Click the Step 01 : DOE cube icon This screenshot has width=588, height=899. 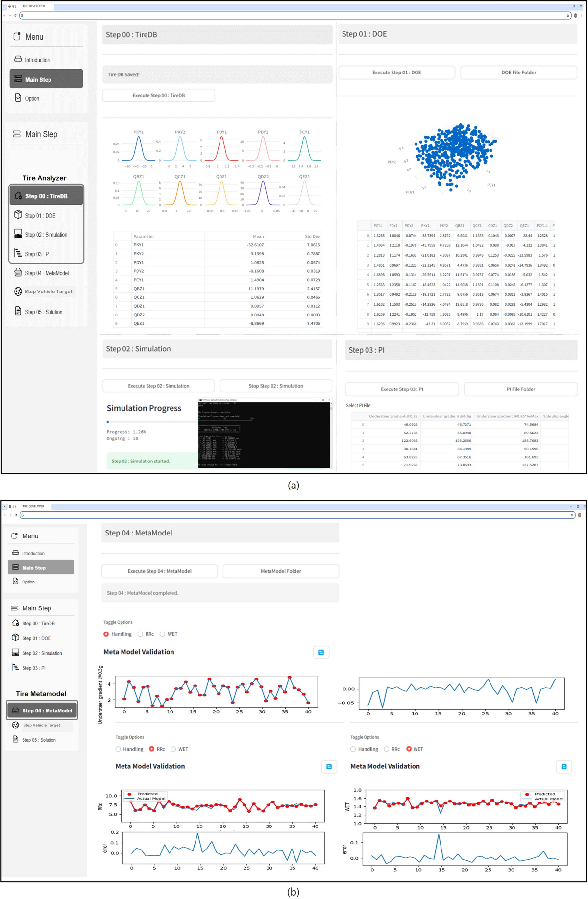pos(18,215)
